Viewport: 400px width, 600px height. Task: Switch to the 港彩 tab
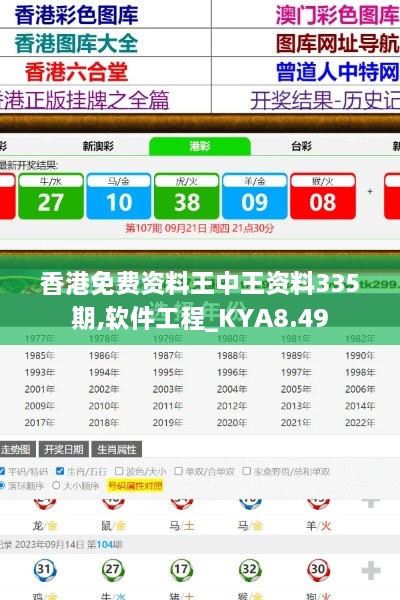coord(200,146)
